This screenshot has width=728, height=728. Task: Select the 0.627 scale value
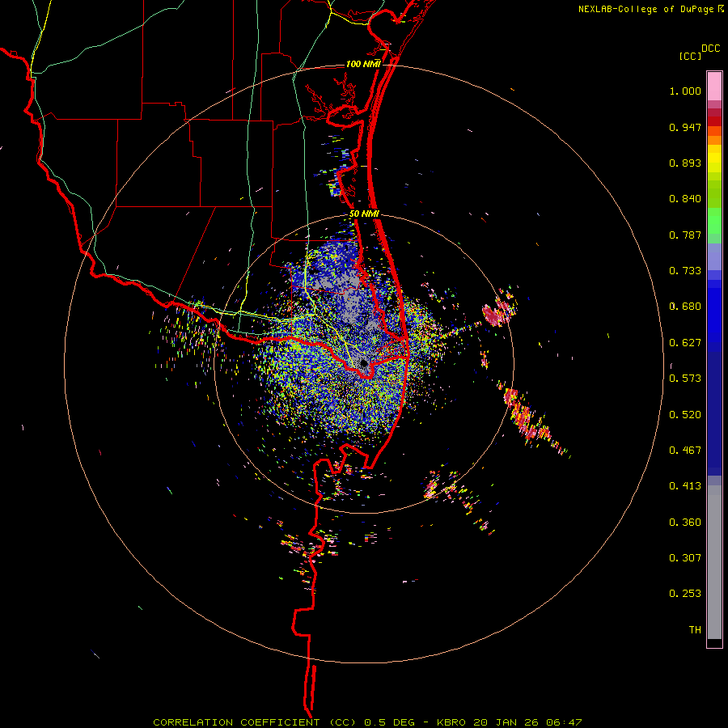click(x=685, y=343)
